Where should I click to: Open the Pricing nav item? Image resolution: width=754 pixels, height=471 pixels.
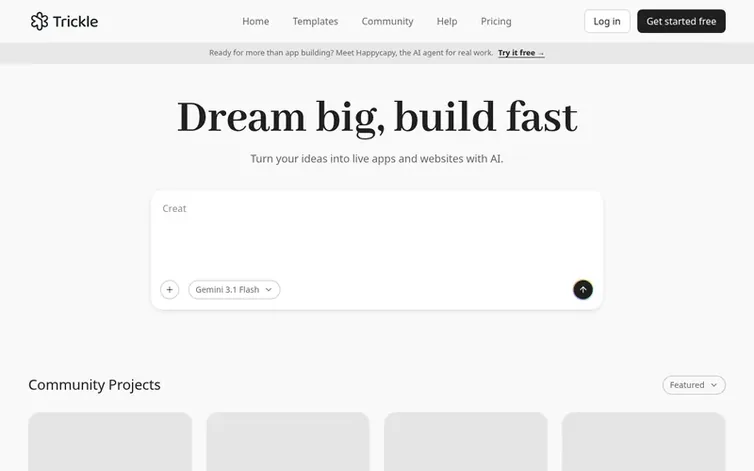(x=496, y=21)
